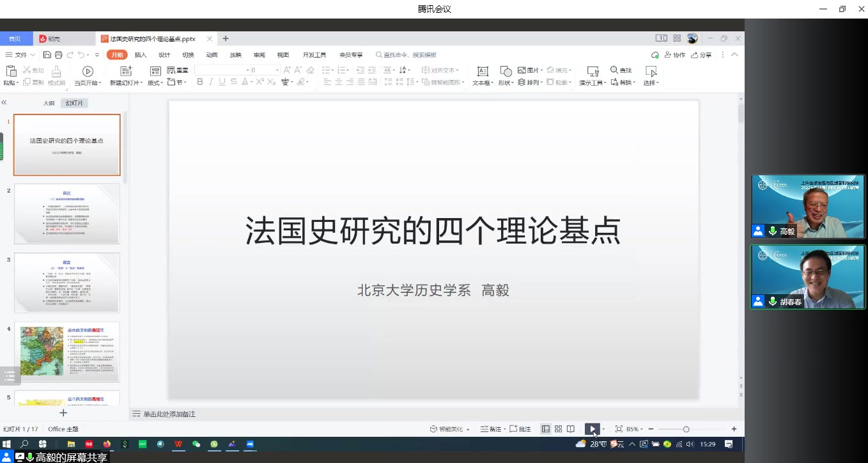Expand the File (文件) menu arrow
The width and height of the screenshot is (868, 463).
tap(32, 55)
